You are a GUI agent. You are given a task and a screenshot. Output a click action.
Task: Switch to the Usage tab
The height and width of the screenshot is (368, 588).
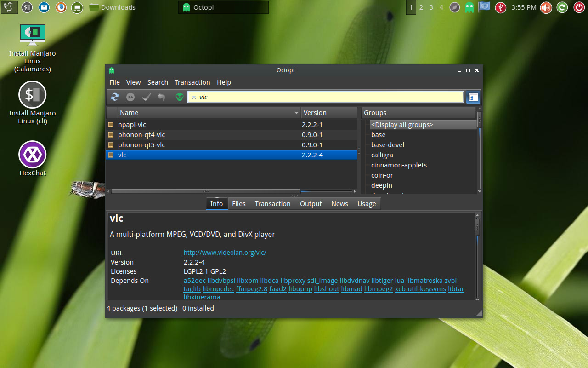367,204
